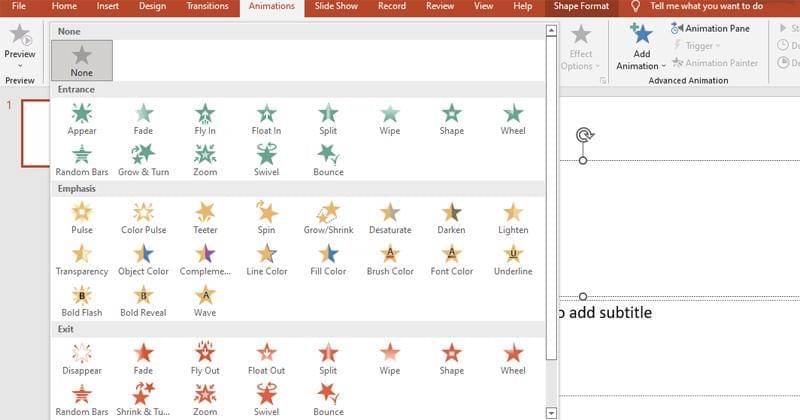Viewport: 800px width, 420px height.
Task: Click the Tell me search box
Action: (706, 7)
